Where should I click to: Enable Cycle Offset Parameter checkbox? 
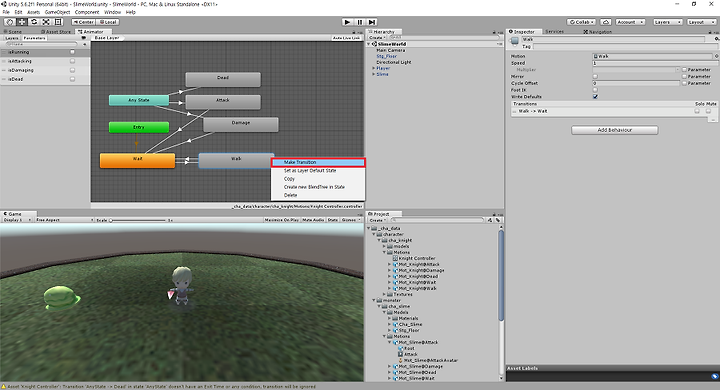coord(684,83)
